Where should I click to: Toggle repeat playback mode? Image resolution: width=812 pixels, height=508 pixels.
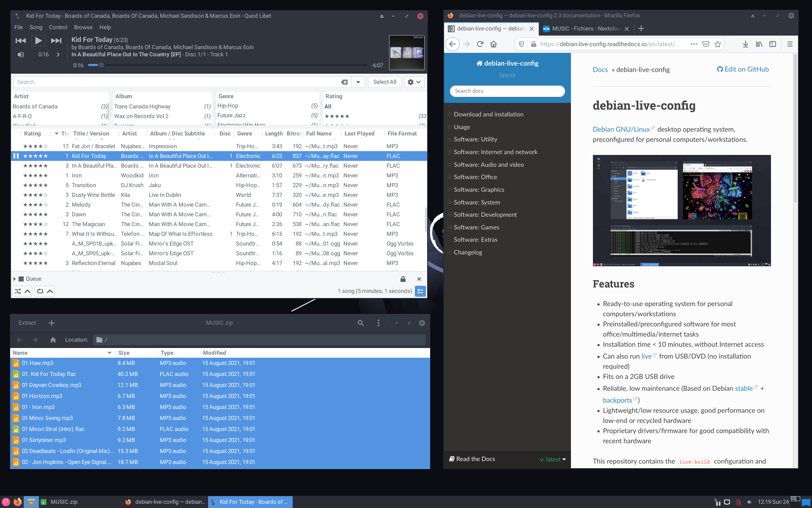[40, 291]
